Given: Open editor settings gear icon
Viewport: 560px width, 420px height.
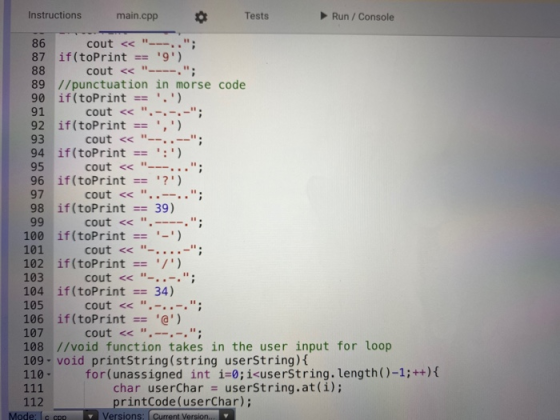Looking at the screenshot, I should (x=201, y=17).
